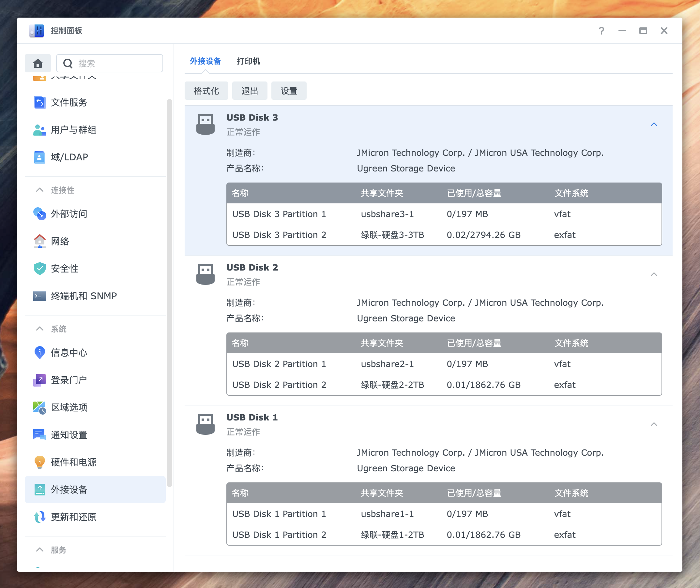Click the Format (格式化) button
Image resolution: width=700 pixels, height=588 pixels.
coord(206,91)
